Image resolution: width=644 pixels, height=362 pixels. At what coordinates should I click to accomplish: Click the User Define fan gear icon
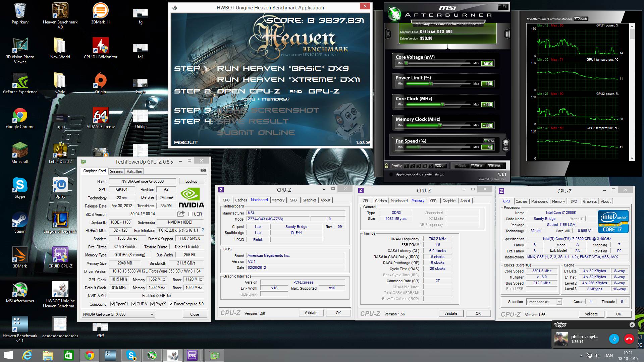(x=505, y=145)
